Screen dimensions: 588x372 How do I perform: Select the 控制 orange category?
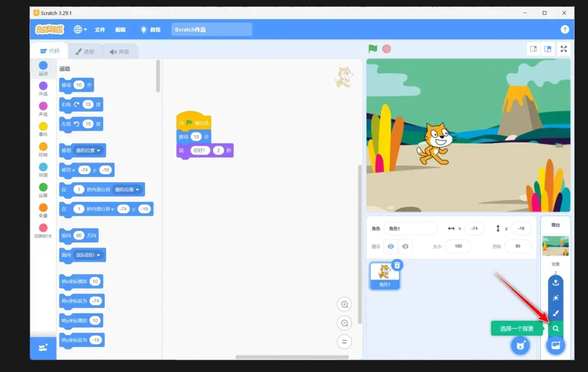coord(43,149)
